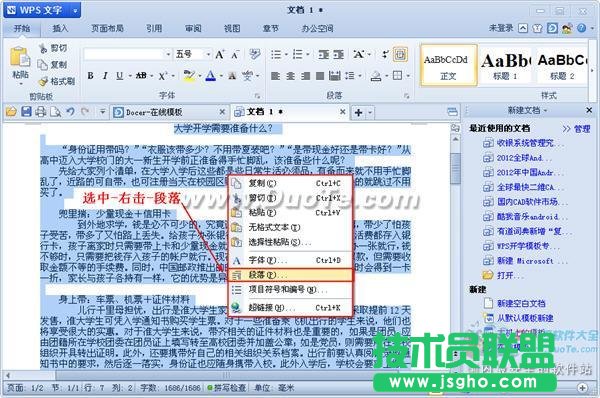
Task: Align text right
Action: click(305, 76)
